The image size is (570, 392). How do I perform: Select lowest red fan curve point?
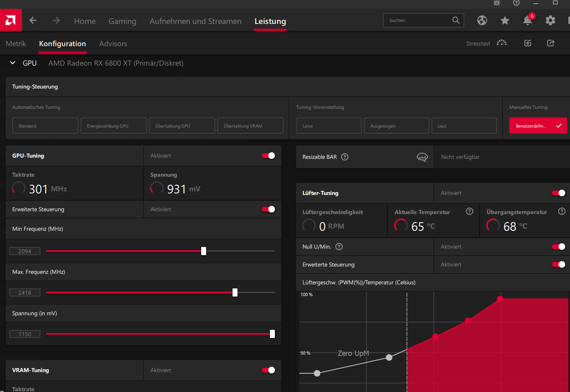(435, 337)
